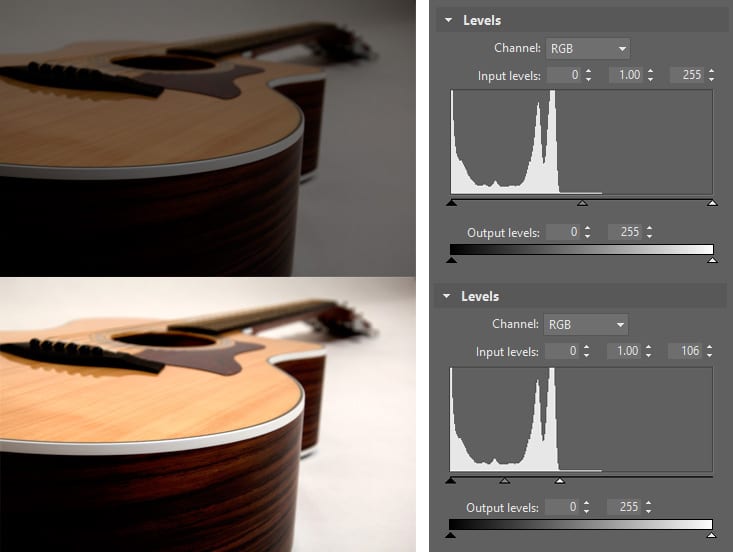Open Channel RGB dropdown in first Levels panel

pyautogui.click(x=588, y=49)
